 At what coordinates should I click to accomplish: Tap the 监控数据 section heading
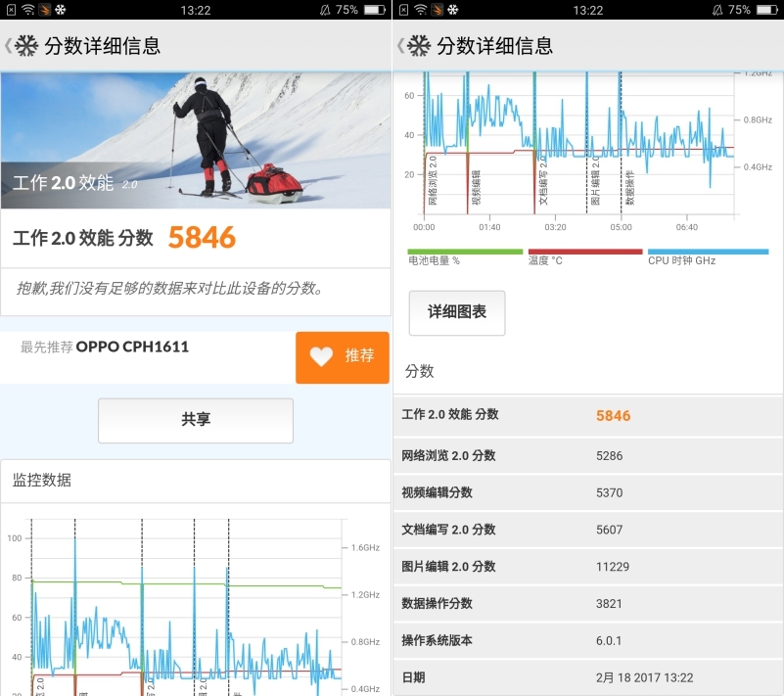coord(42,480)
